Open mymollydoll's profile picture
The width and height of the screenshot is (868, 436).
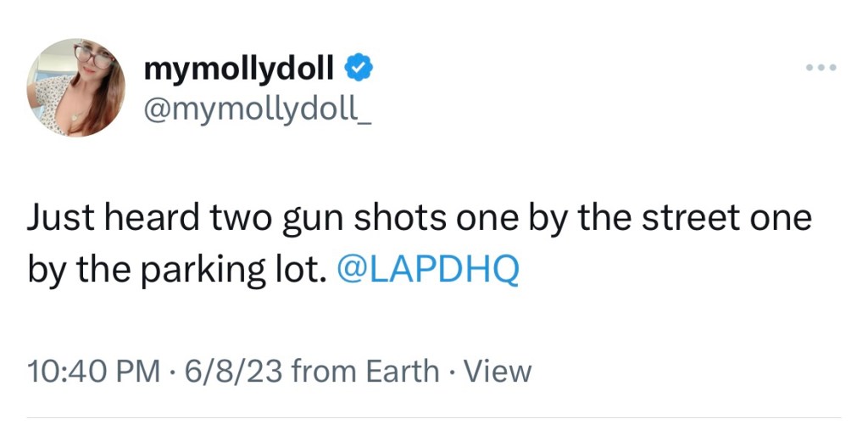(76, 87)
